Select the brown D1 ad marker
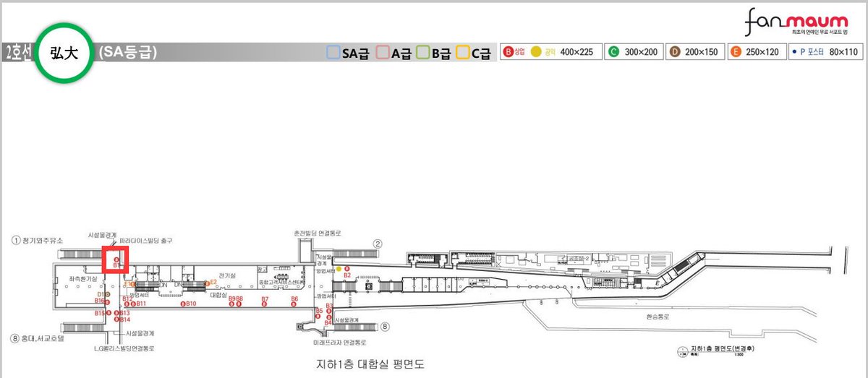This screenshot has height=378, width=868. click(108, 294)
